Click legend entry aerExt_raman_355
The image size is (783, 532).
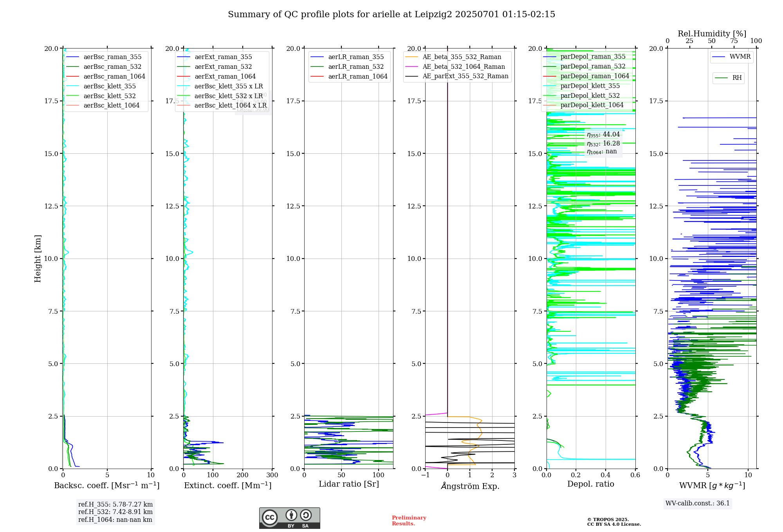pyautogui.click(x=215, y=57)
